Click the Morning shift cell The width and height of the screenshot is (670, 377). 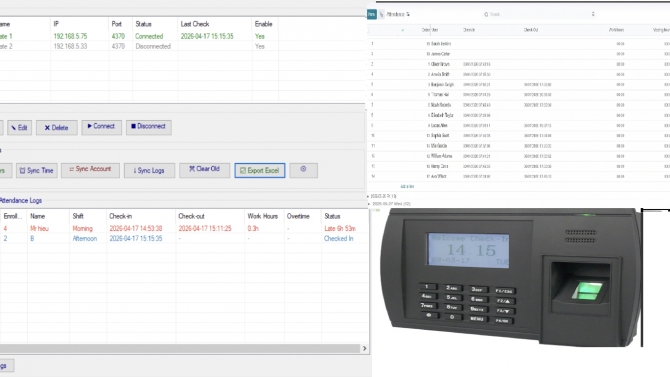click(82, 228)
